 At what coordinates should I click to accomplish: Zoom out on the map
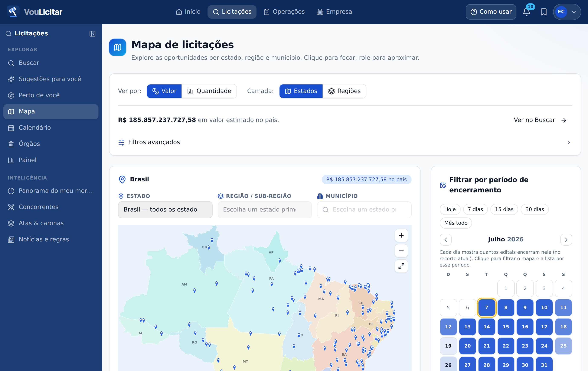click(401, 251)
